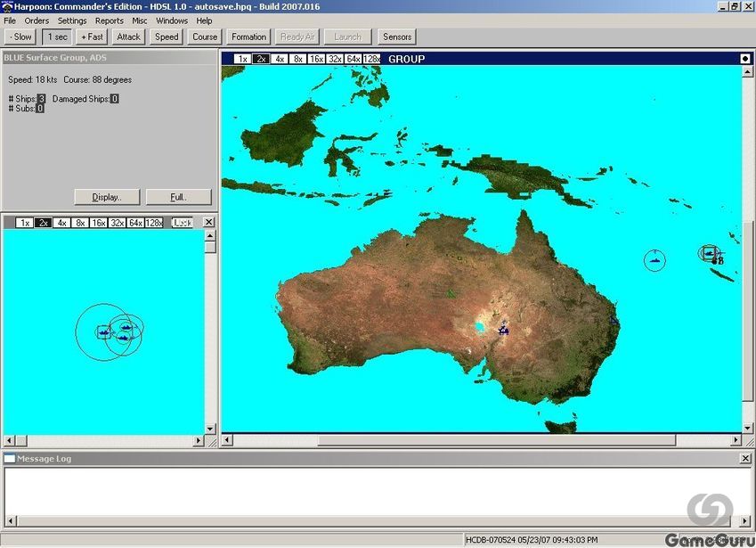Set unit window zoom to 8x
The height and width of the screenshot is (548, 756).
point(80,223)
